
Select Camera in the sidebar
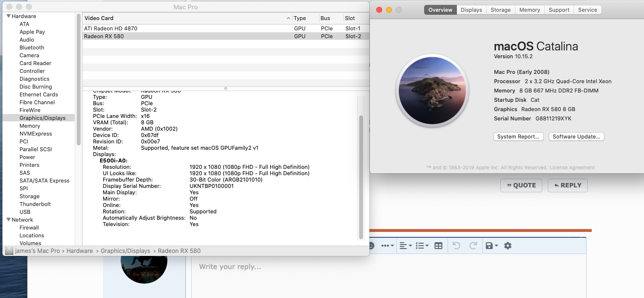pyautogui.click(x=29, y=55)
